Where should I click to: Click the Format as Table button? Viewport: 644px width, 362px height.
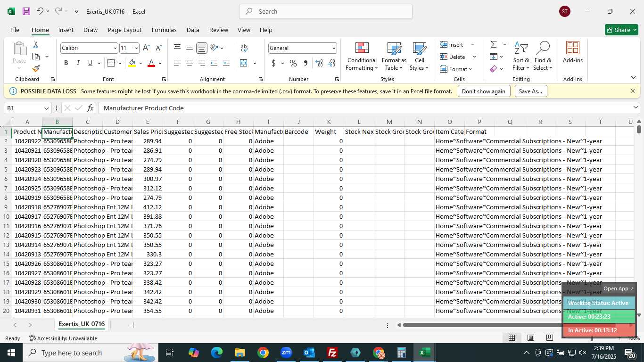[394, 56]
